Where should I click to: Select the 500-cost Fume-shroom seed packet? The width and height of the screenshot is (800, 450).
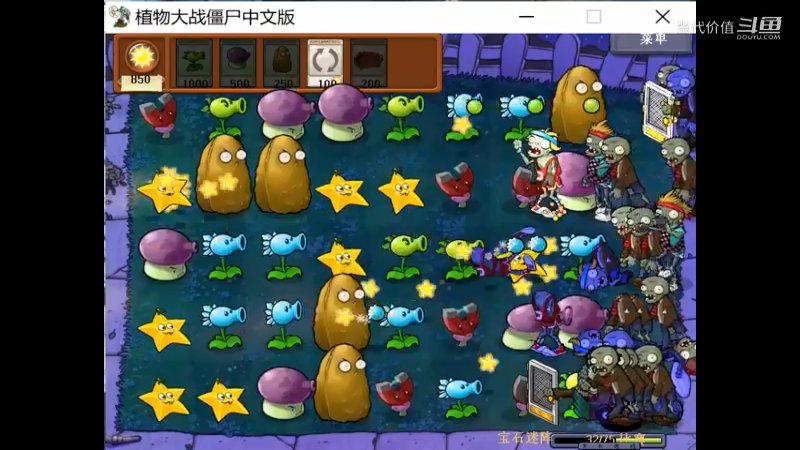[238, 63]
